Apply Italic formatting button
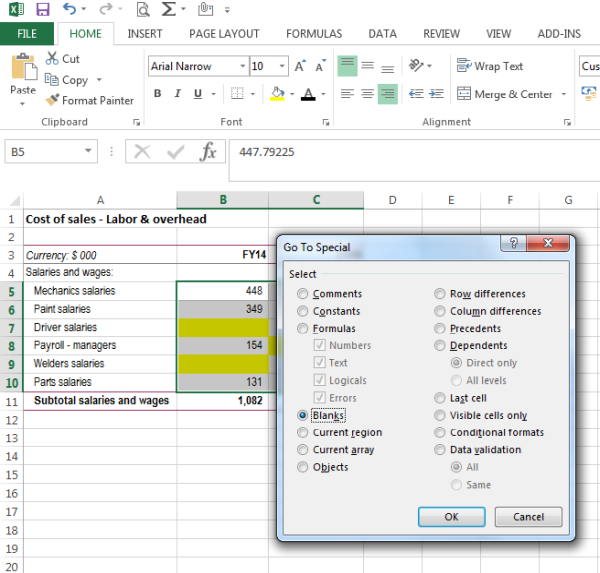Viewport: 600px width, 573px height. point(178,95)
